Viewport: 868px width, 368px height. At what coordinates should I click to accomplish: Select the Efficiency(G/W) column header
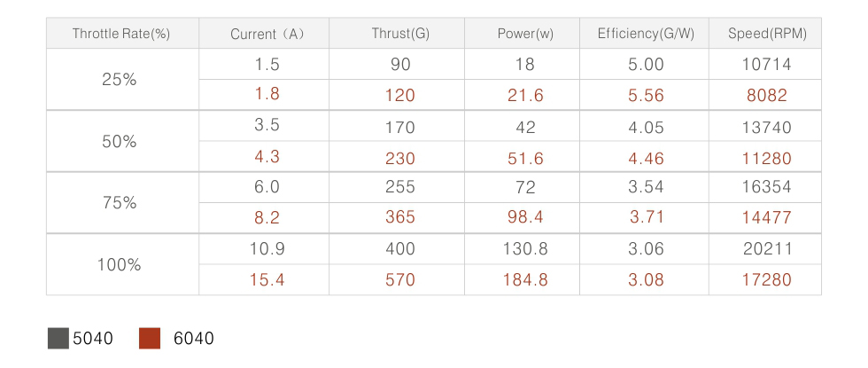click(645, 34)
